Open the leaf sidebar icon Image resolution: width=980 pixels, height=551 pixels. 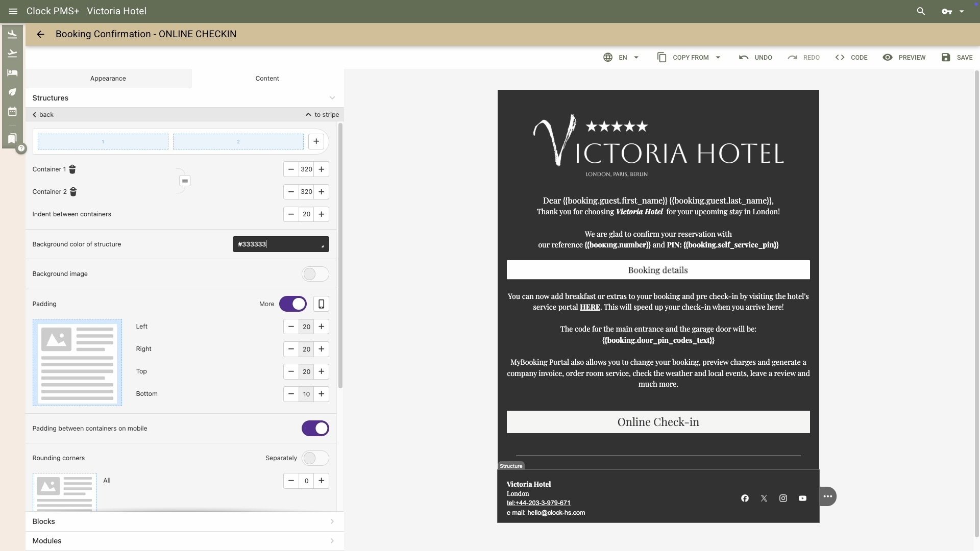[13, 92]
